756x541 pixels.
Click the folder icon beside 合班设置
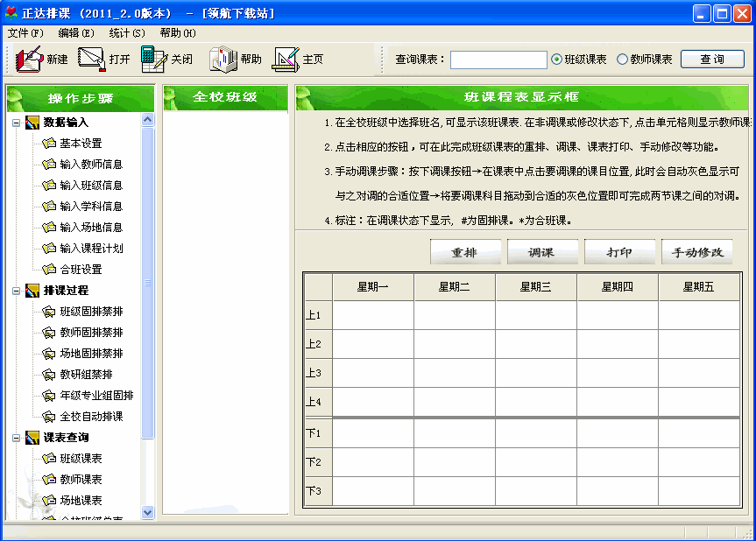point(49,270)
